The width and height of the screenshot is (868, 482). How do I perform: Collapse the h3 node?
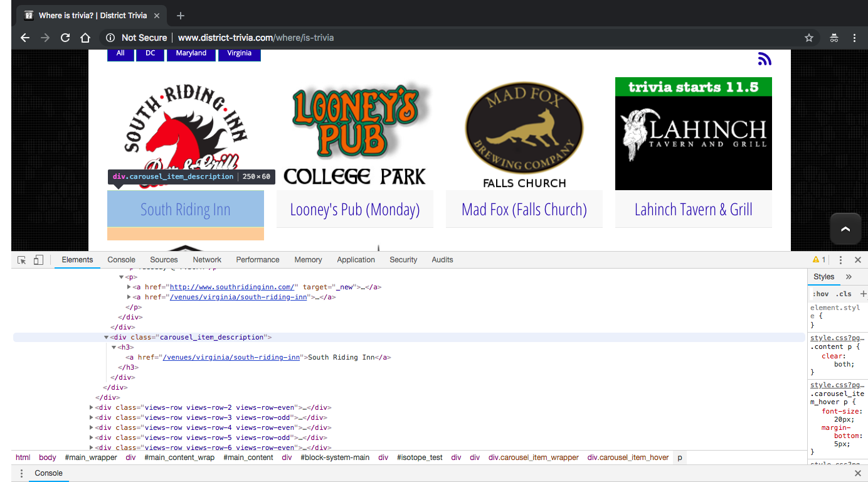(114, 348)
